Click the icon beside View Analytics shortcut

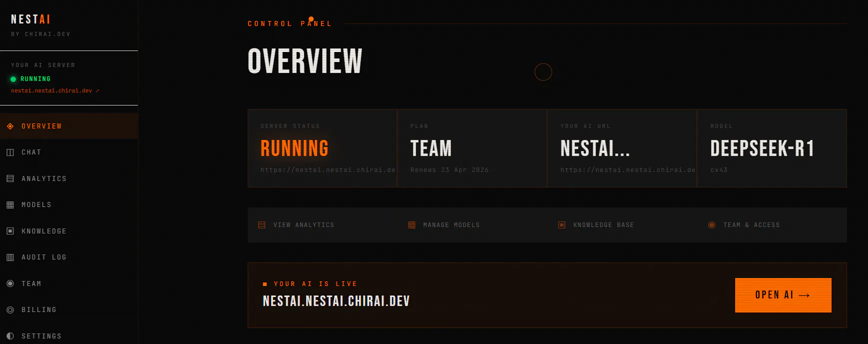point(262,225)
